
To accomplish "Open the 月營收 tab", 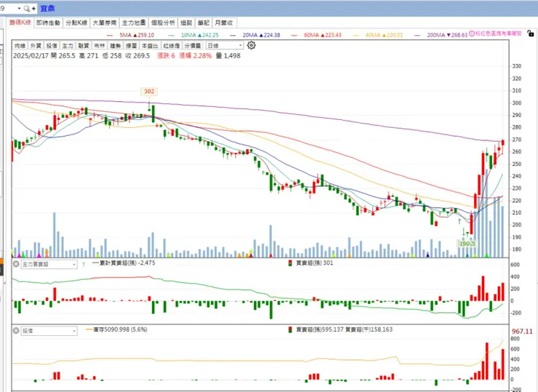I will click(224, 23).
